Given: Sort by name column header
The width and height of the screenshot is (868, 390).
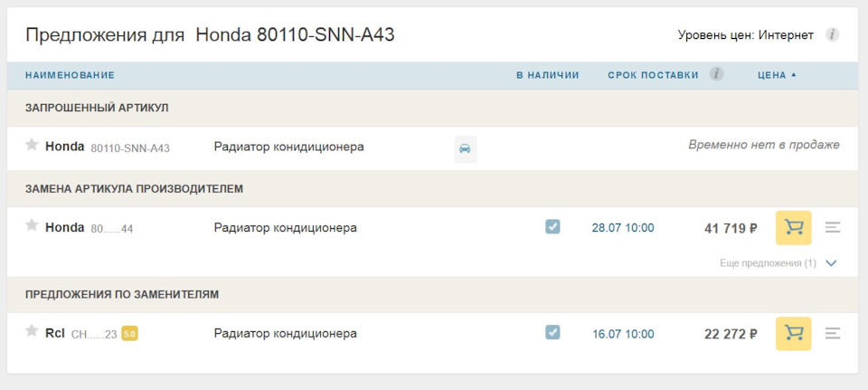Looking at the screenshot, I should [70, 75].
